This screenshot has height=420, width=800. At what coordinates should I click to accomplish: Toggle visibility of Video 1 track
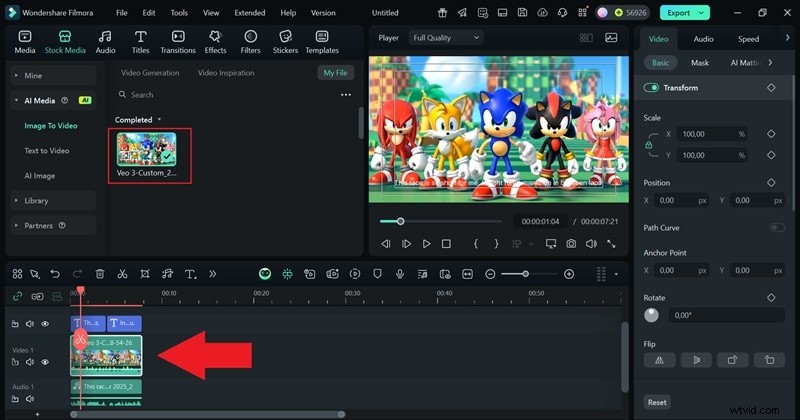45,362
